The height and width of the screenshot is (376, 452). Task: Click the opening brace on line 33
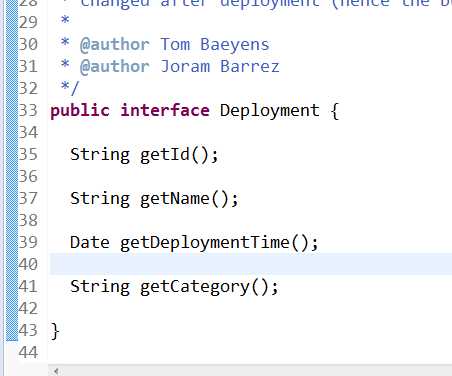pos(335,111)
